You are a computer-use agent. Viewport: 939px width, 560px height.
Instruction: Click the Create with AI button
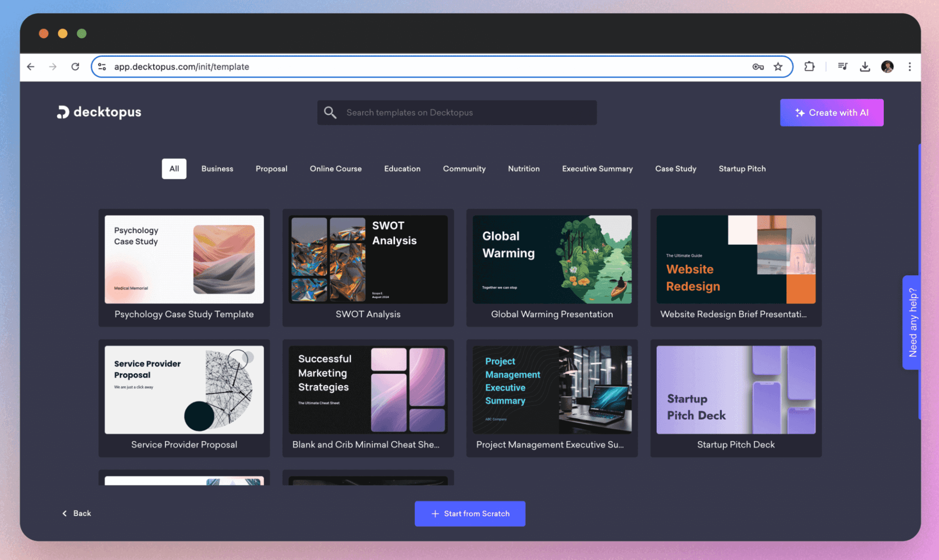(x=831, y=112)
